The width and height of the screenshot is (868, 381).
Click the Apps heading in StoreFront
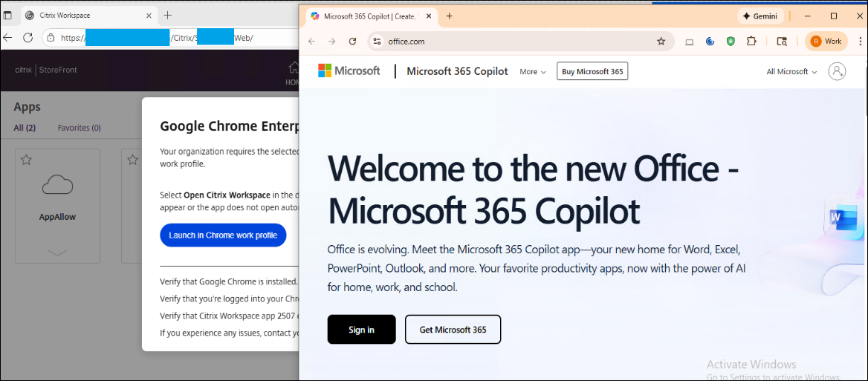(27, 107)
